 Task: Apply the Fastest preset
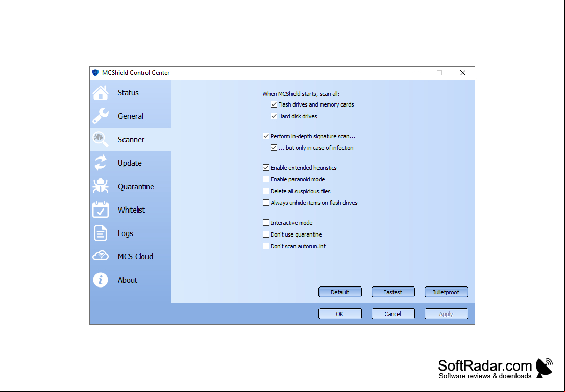click(x=393, y=292)
